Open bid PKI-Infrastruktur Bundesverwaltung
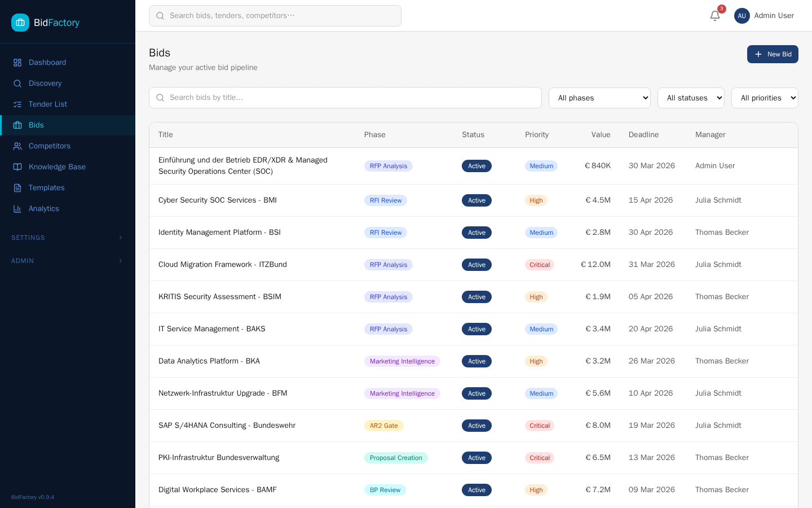812x508 pixels. pos(219,458)
